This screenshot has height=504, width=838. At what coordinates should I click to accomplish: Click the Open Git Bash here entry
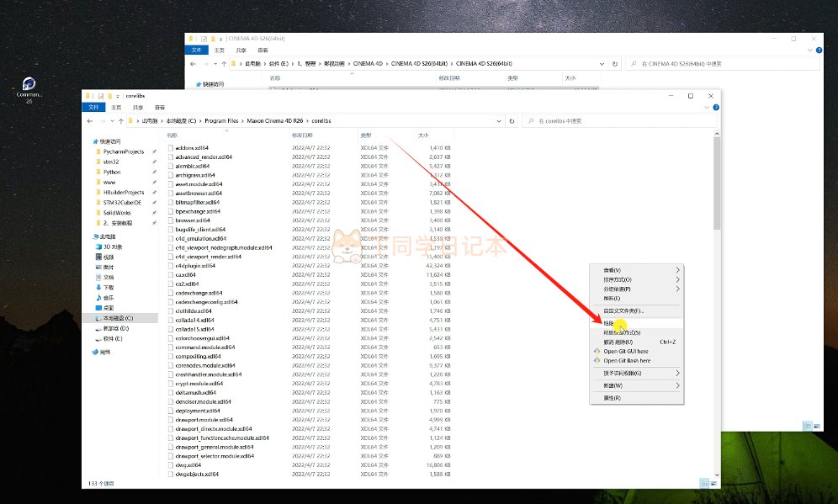pyautogui.click(x=627, y=361)
